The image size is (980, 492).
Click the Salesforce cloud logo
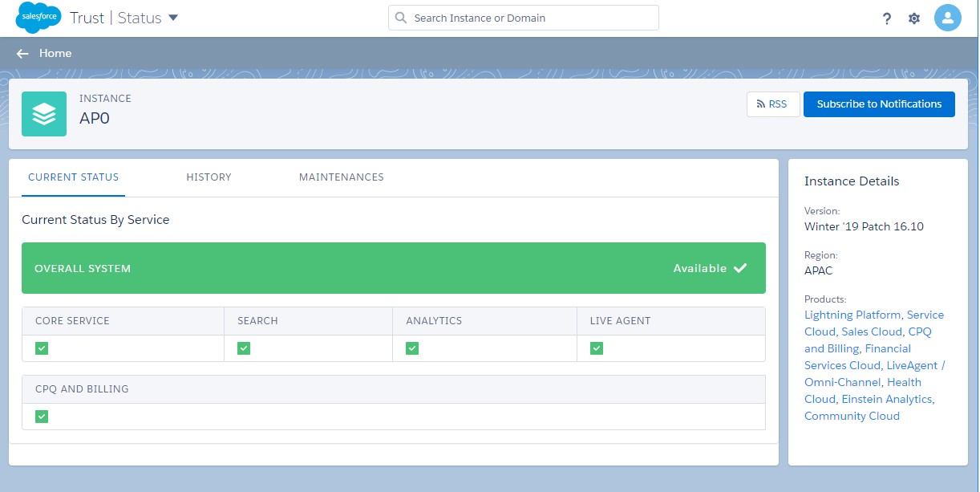click(x=38, y=18)
